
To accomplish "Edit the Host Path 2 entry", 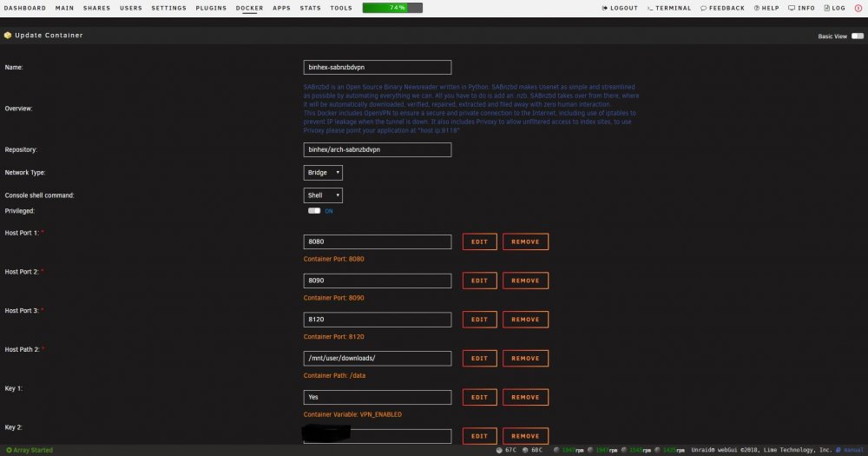I will [479, 358].
